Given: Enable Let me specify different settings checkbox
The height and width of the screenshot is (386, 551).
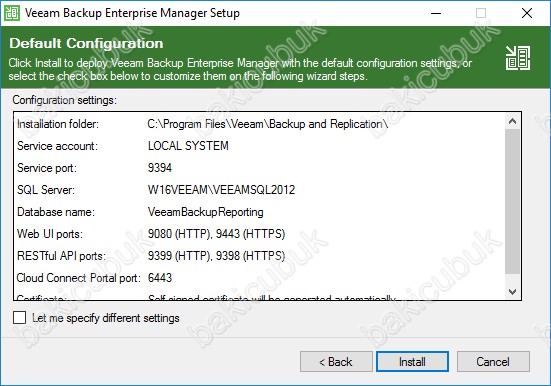Looking at the screenshot, I should [x=19, y=317].
